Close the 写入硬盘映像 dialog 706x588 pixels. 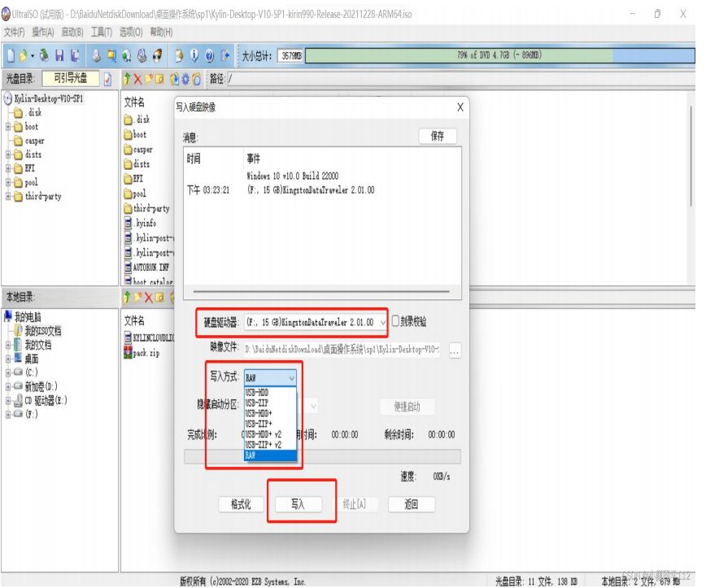point(460,107)
